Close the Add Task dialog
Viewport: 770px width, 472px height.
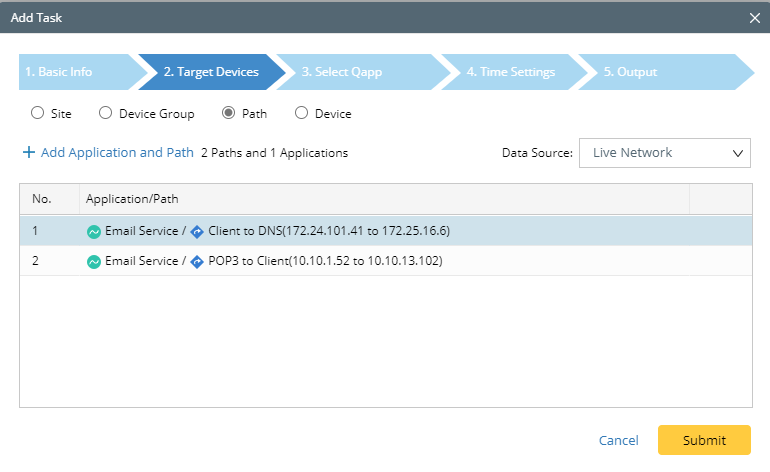(755, 17)
